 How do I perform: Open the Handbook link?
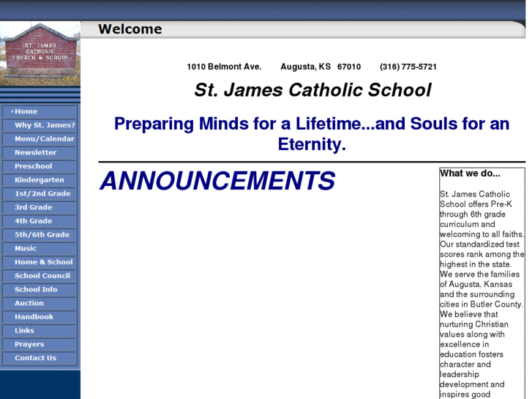coord(40,317)
